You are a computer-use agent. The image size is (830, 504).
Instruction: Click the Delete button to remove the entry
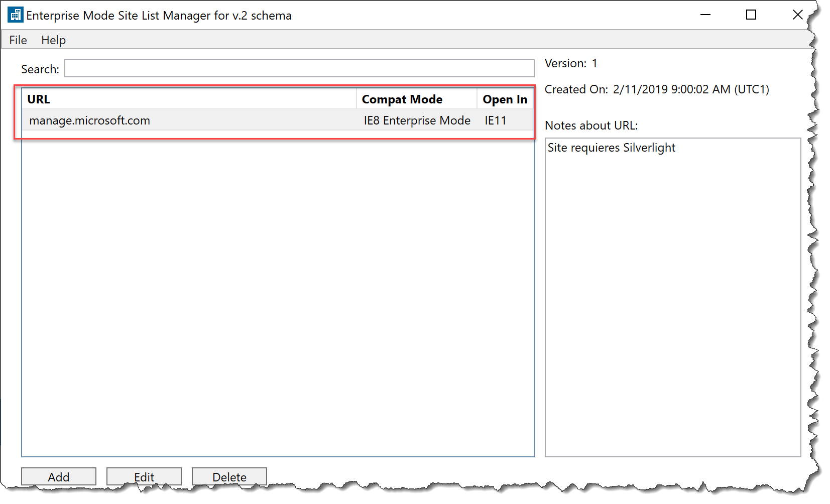pos(229,476)
